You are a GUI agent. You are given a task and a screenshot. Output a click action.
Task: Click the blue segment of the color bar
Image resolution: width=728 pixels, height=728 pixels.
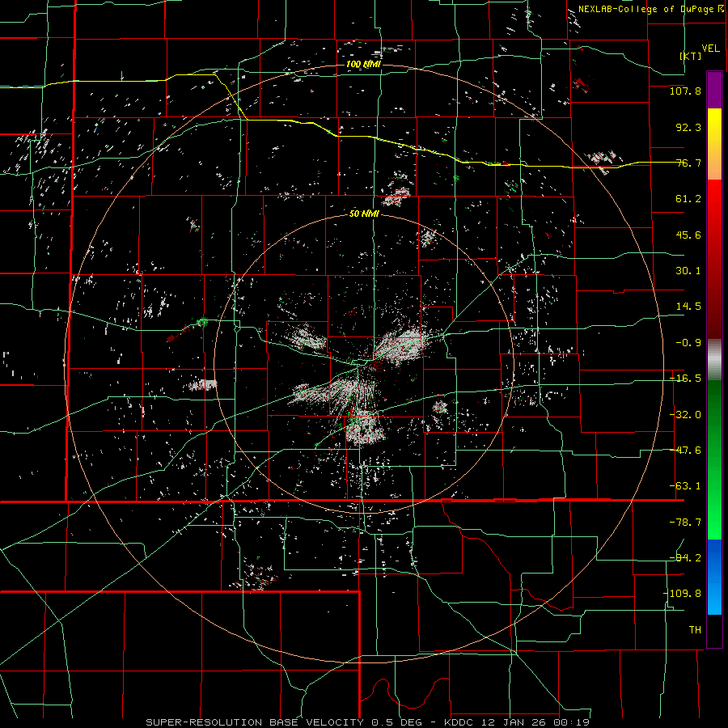[x=714, y=577]
